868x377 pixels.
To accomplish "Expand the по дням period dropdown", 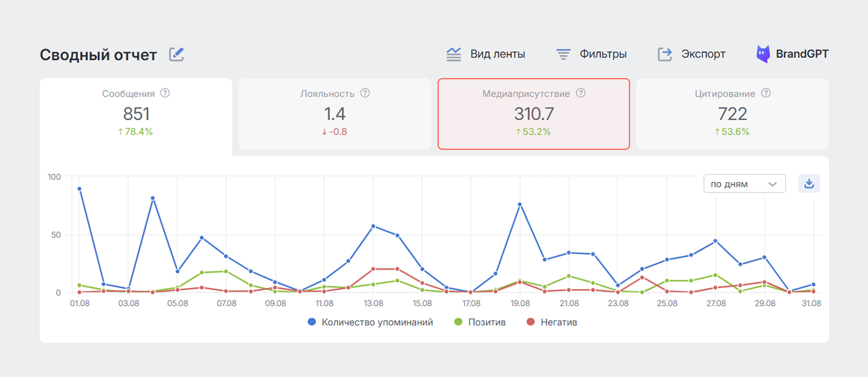I will (x=744, y=184).
